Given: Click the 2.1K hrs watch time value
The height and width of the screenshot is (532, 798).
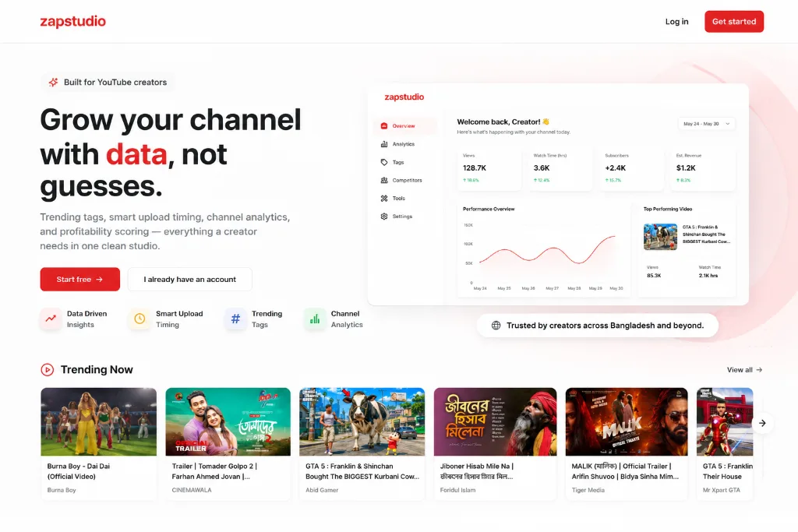Looking at the screenshot, I should pos(708,276).
